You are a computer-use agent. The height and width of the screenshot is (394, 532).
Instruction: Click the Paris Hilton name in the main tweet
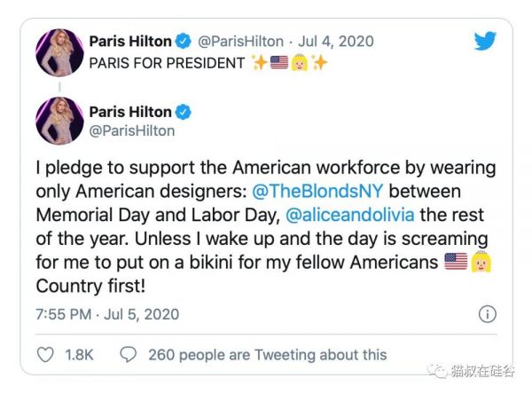coord(129,112)
